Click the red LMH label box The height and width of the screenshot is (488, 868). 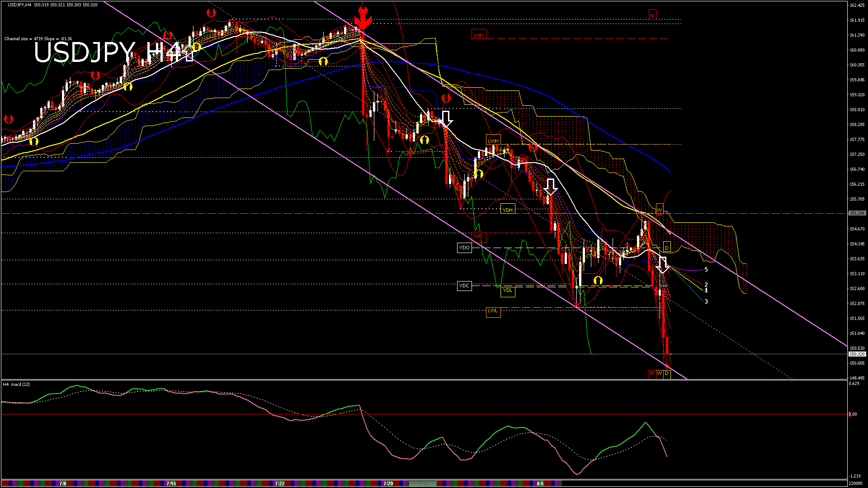tap(479, 35)
